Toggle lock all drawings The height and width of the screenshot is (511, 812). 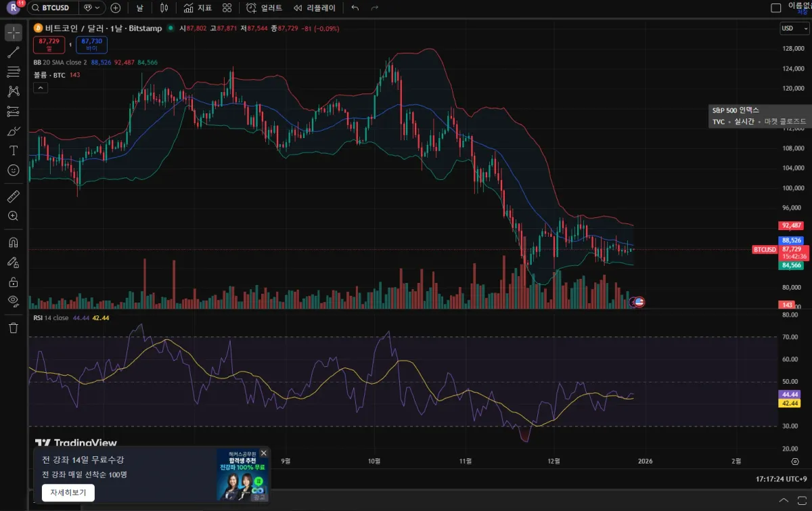click(x=14, y=282)
